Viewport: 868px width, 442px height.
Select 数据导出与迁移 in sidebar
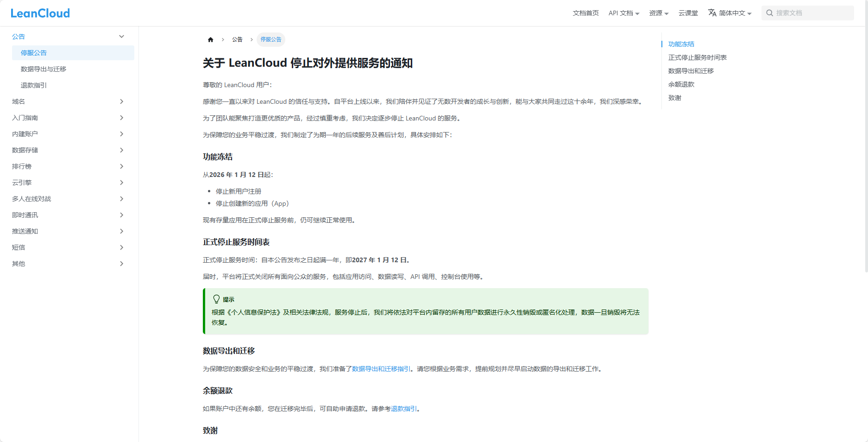[x=44, y=69]
